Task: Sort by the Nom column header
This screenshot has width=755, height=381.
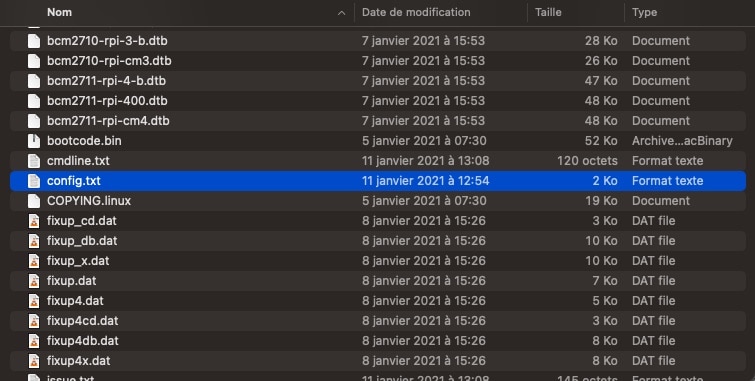Action: pos(59,13)
